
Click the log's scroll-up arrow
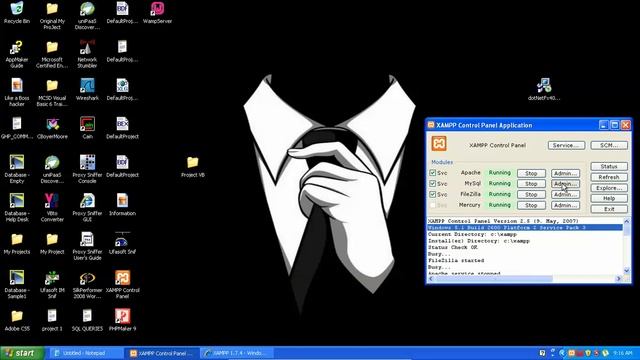(627, 221)
